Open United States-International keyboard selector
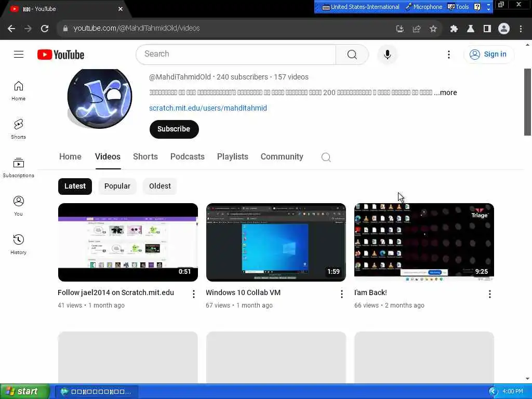The image size is (532, 399). pyautogui.click(x=361, y=7)
